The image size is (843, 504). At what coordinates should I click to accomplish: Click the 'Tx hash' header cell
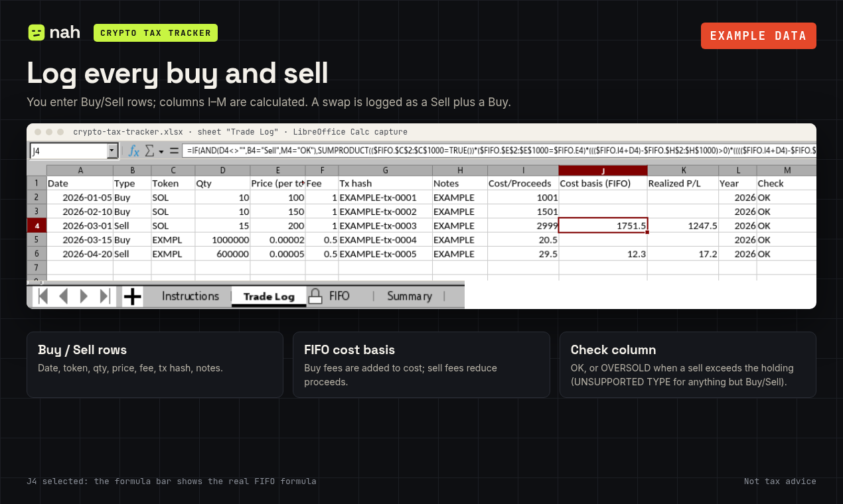pos(385,183)
